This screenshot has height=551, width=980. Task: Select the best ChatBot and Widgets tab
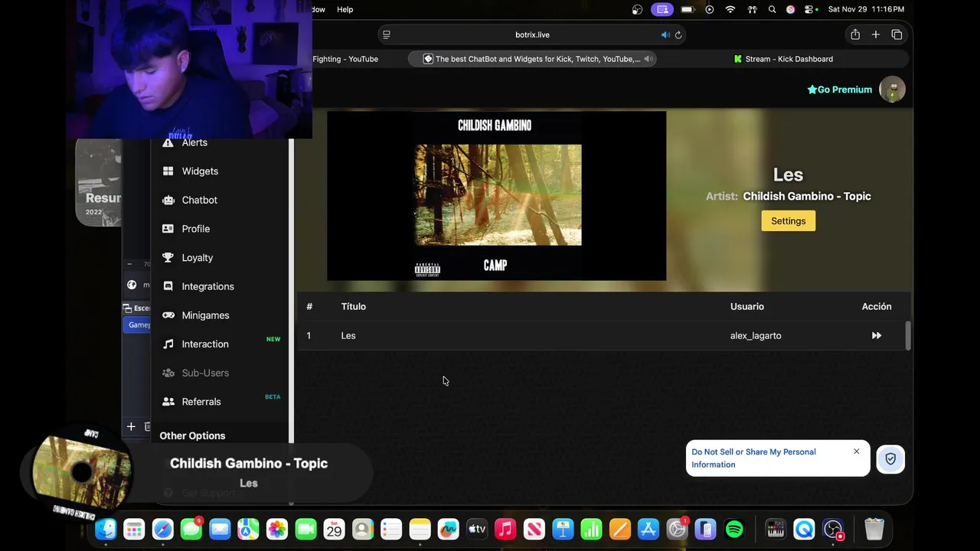pyautogui.click(x=532, y=59)
